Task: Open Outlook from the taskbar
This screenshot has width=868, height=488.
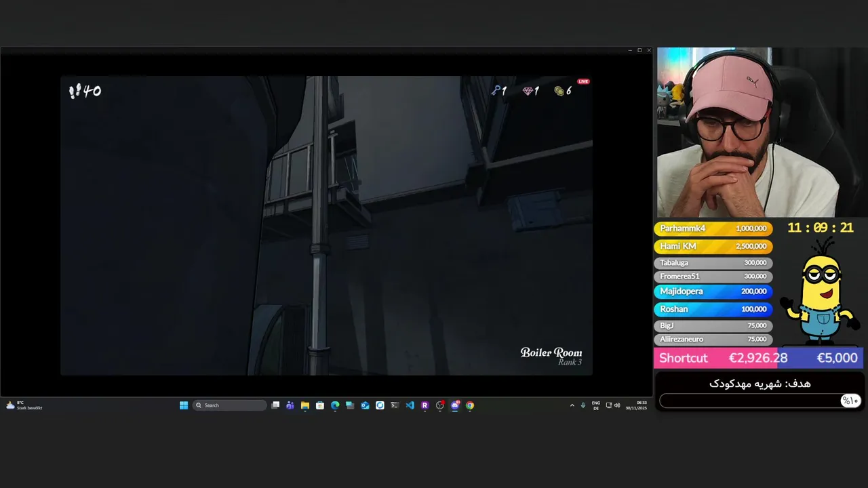Action: [365, 405]
